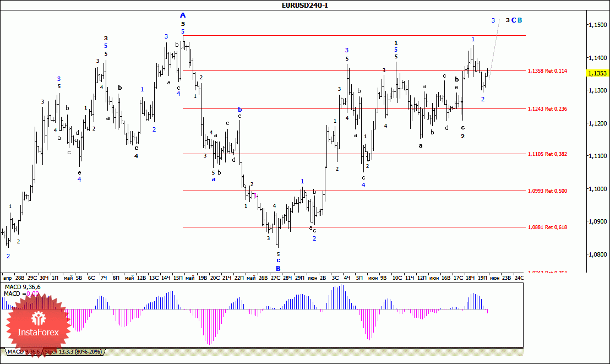Viewport: 610px width, 364px height.
Task: Select the 1,0881 Ret 0,618 level label
Action: (547, 227)
